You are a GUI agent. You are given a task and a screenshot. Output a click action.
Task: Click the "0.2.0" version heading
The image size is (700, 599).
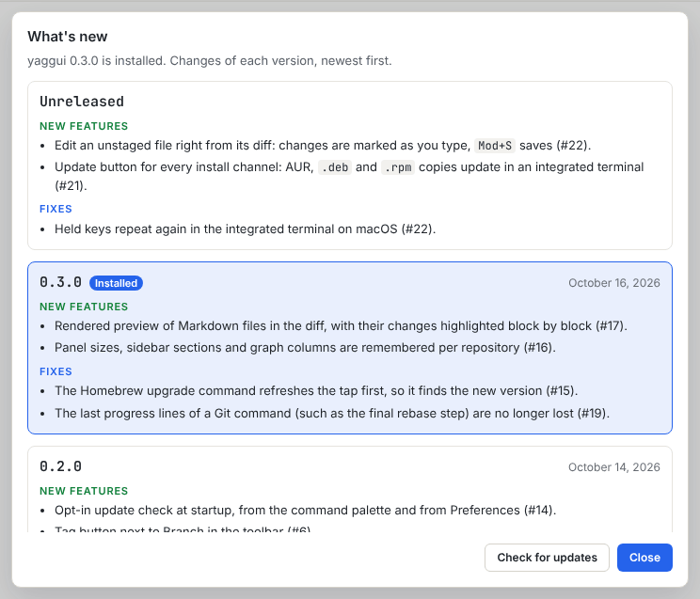(61, 466)
